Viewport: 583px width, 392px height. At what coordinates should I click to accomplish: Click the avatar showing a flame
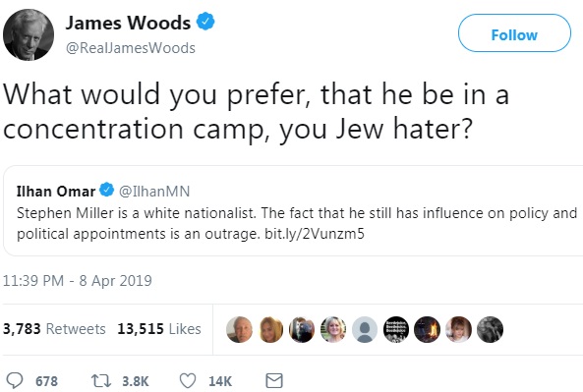(428, 329)
